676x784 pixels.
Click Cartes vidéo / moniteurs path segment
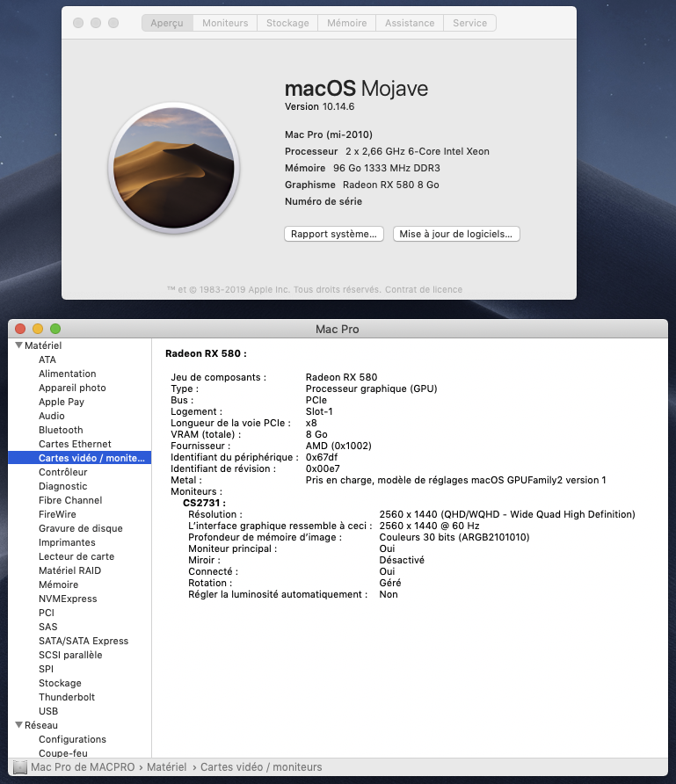261,766
